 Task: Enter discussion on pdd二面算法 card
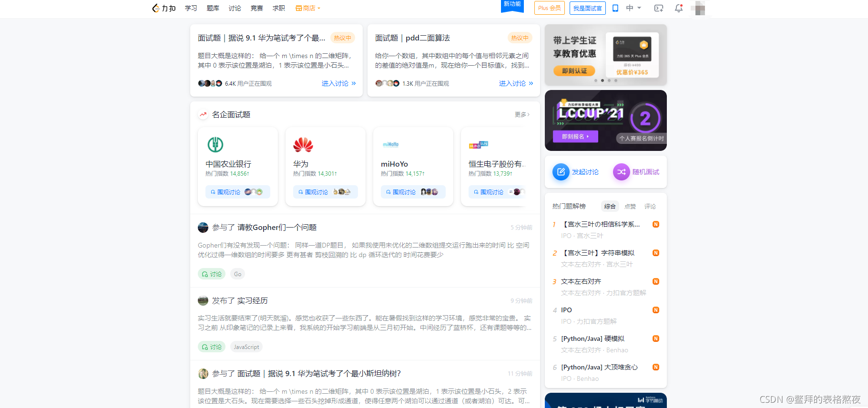pos(516,83)
